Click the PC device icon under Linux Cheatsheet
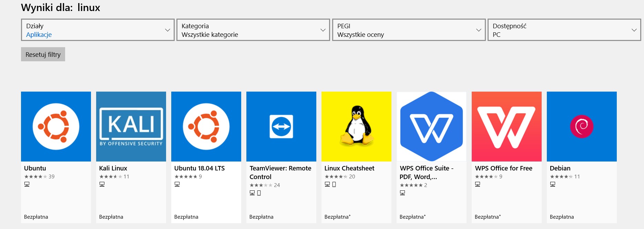 (327, 184)
